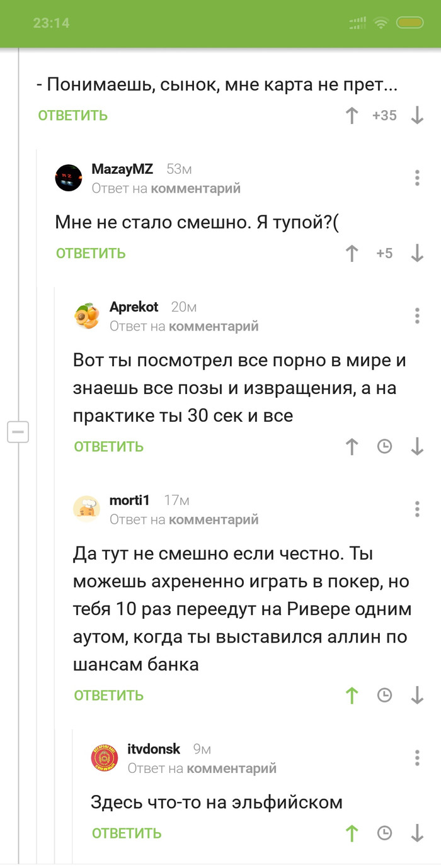
Task: Downvote the itvdonsk comment
Action: click(416, 833)
